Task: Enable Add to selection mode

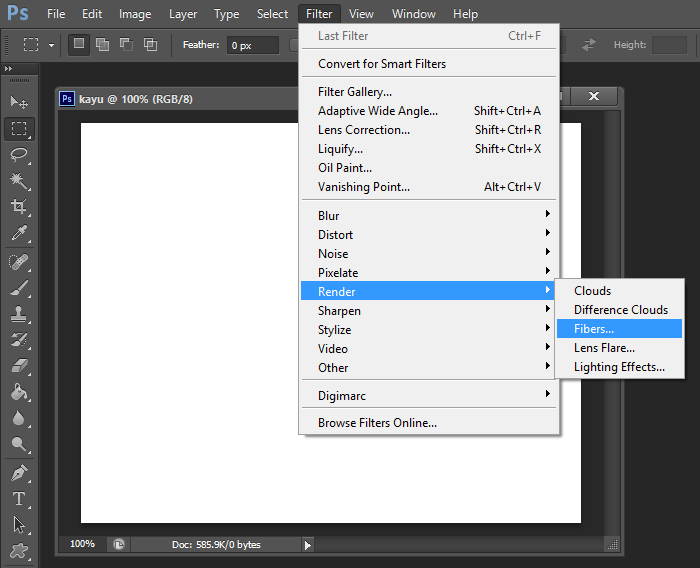Action: (x=103, y=45)
